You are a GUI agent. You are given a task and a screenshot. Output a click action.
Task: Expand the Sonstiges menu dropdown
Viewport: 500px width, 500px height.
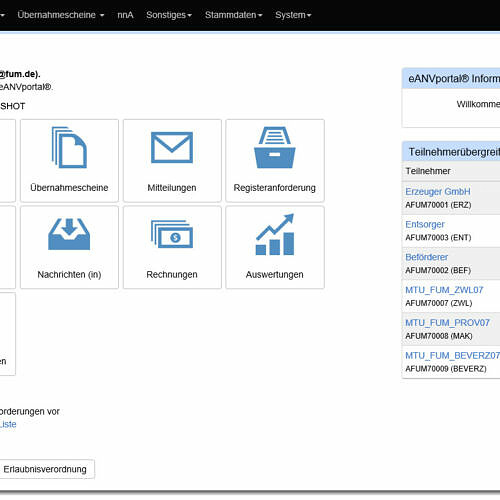[169, 15]
